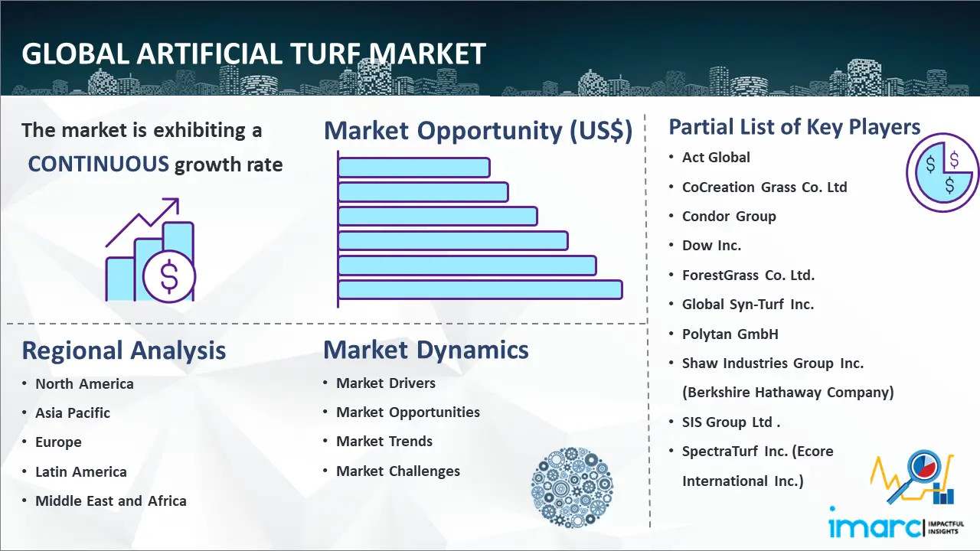Click Act Global in key players list
The image size is (980, 551).
point(716,158)
